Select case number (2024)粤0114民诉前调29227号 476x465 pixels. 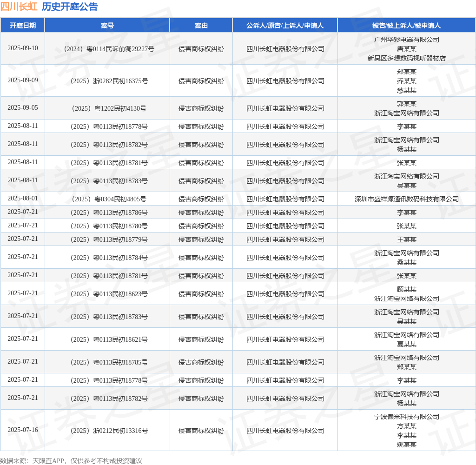pos(109,49)
